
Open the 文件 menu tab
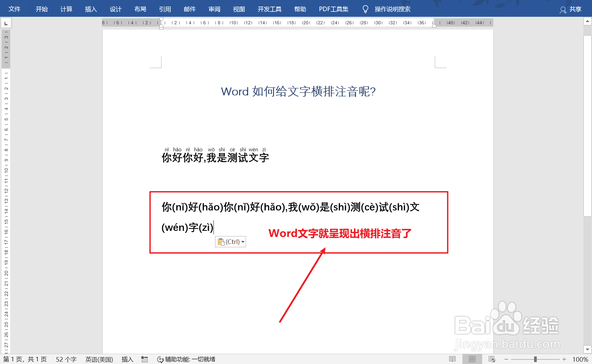14,9
